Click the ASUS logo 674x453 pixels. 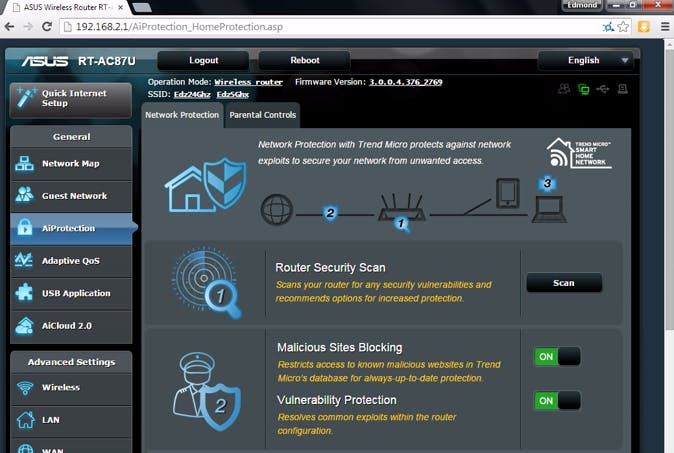[x=45, y=61]
